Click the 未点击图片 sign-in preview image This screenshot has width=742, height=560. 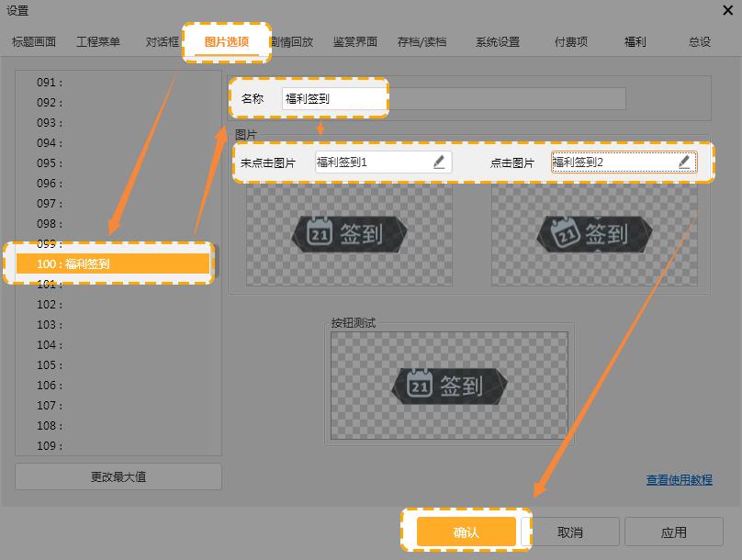point(349,234)
